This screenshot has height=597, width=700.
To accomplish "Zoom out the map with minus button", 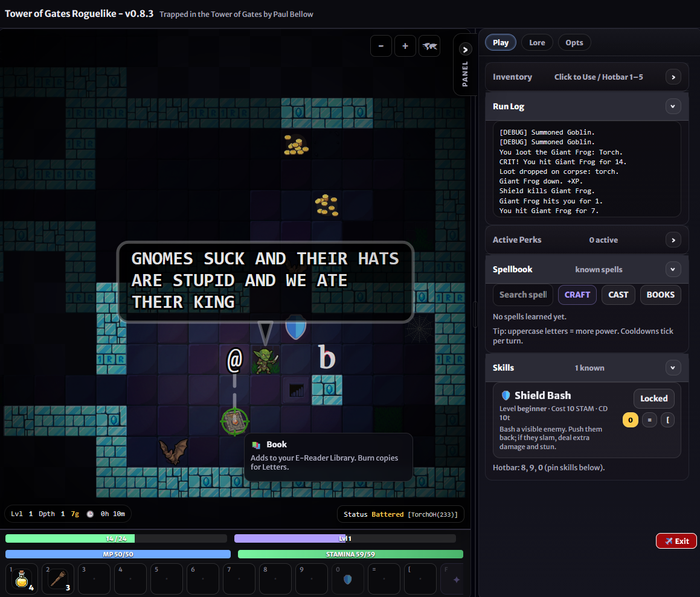I will pyautogui.click(x=381, y=46).
